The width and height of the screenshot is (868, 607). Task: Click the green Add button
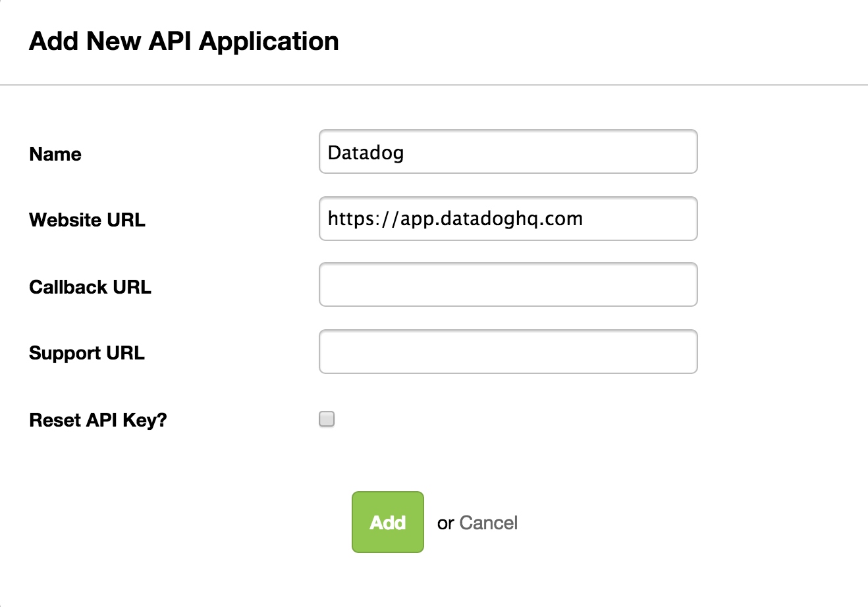[x=387, y=522]
